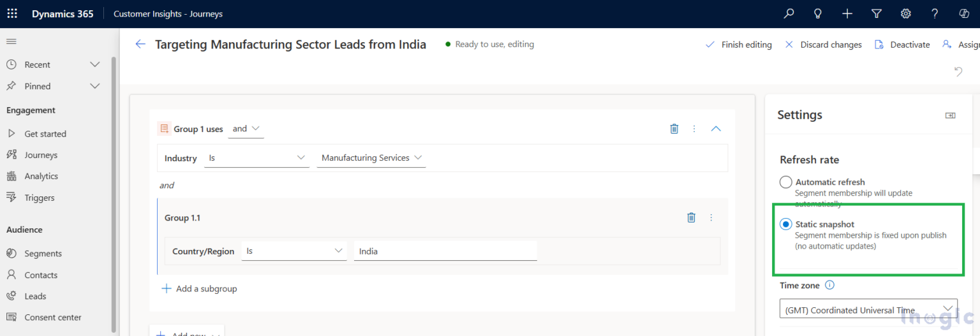980x336 pixels.
Task: Click the Country/Region attribute label
Action: (203, 251)
